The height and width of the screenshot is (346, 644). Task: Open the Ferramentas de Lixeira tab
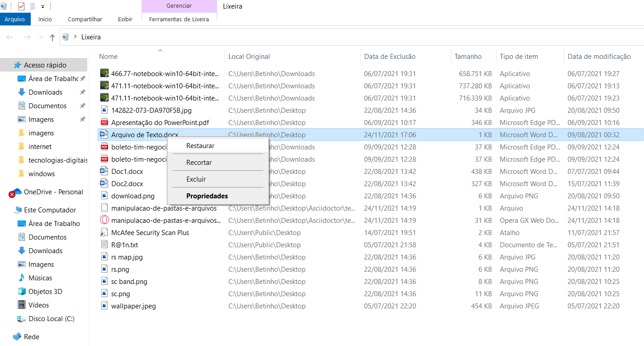[x=179, y=19]
